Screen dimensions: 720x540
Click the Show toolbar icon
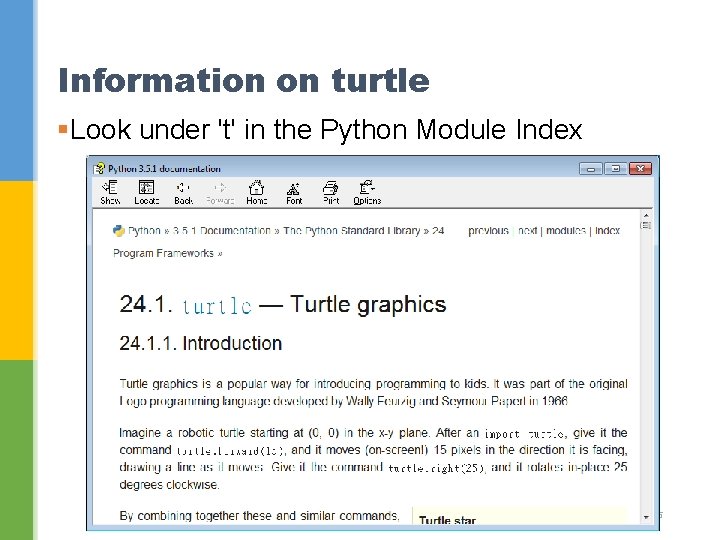(110, 192)
